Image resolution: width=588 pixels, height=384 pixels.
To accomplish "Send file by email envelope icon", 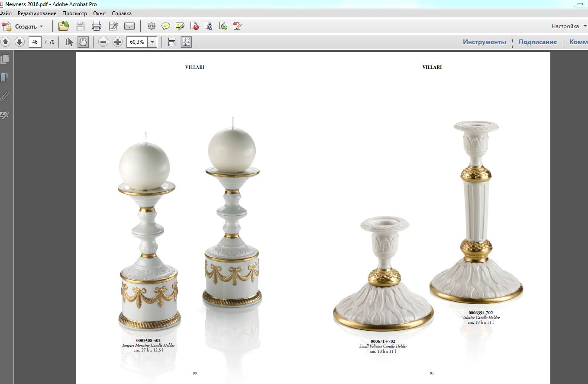I will [x=129, y=26].
